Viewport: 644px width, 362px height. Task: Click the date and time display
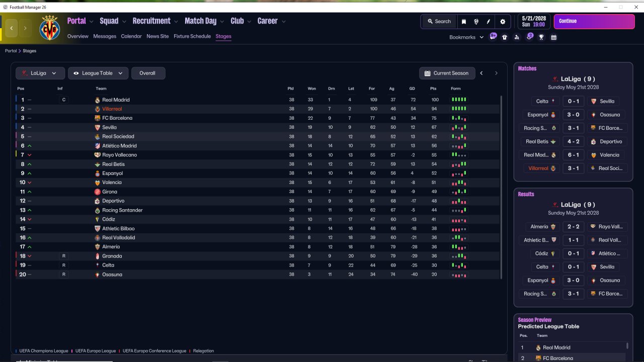(533, 22)
